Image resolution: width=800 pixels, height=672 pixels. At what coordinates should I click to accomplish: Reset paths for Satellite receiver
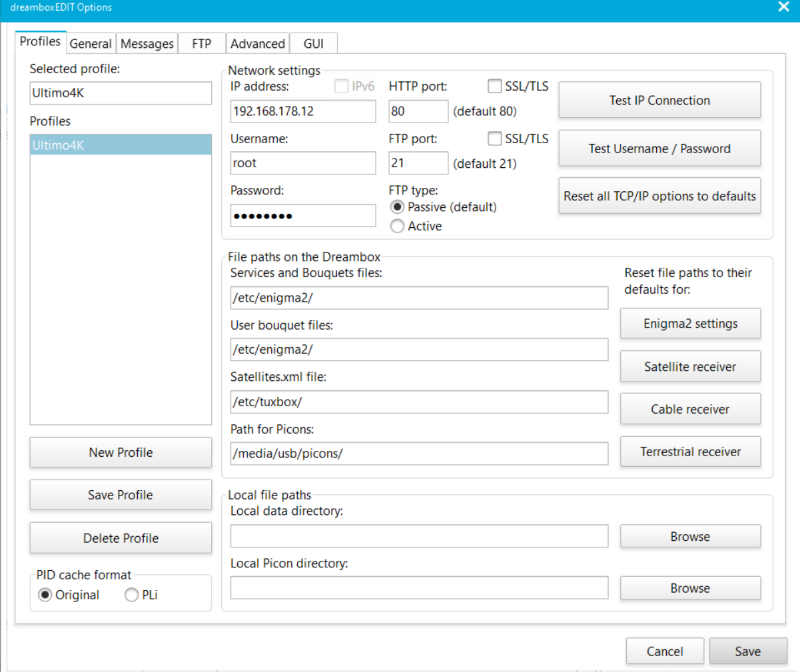(x=690, y=367)
